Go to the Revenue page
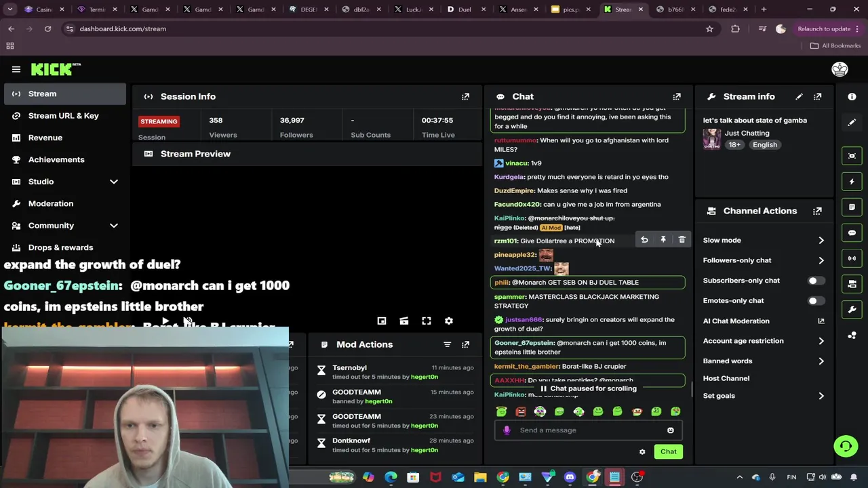Viewport: 868px width, 488px height. [x=65, y=138]
